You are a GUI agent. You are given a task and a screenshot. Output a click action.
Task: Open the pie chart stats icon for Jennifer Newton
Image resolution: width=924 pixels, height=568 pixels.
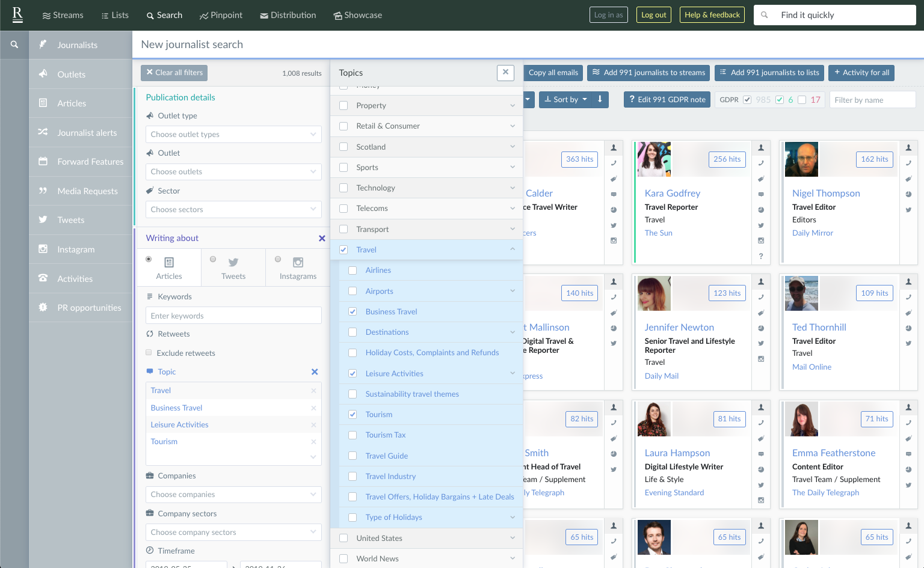coord(761,328)
